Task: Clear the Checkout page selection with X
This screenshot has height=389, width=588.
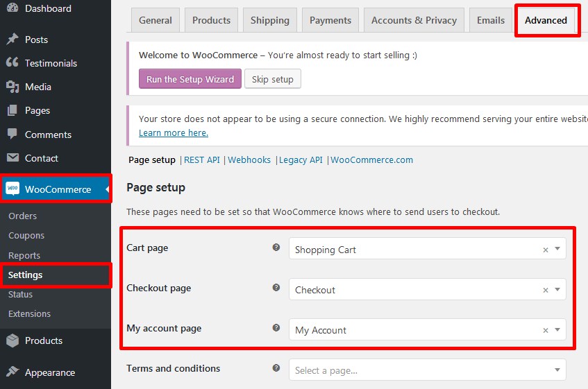Action: pos(546,290)
